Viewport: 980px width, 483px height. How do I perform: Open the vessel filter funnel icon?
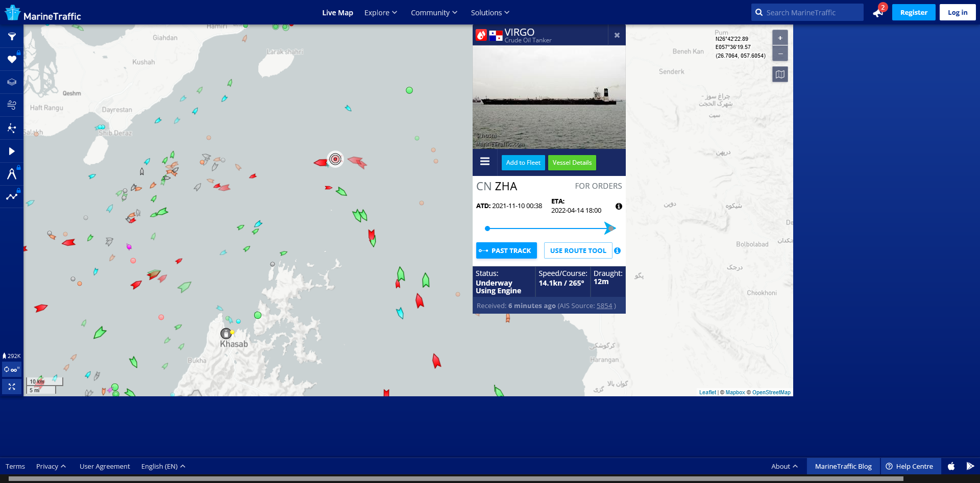[x=12, y=37]
